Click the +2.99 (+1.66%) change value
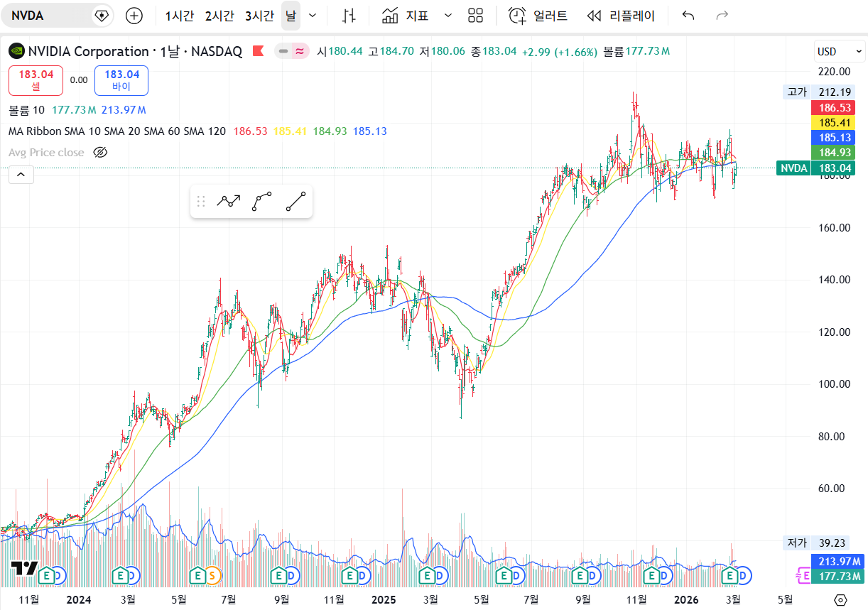Viewport: 868px width, 610px height. point(560,51)
